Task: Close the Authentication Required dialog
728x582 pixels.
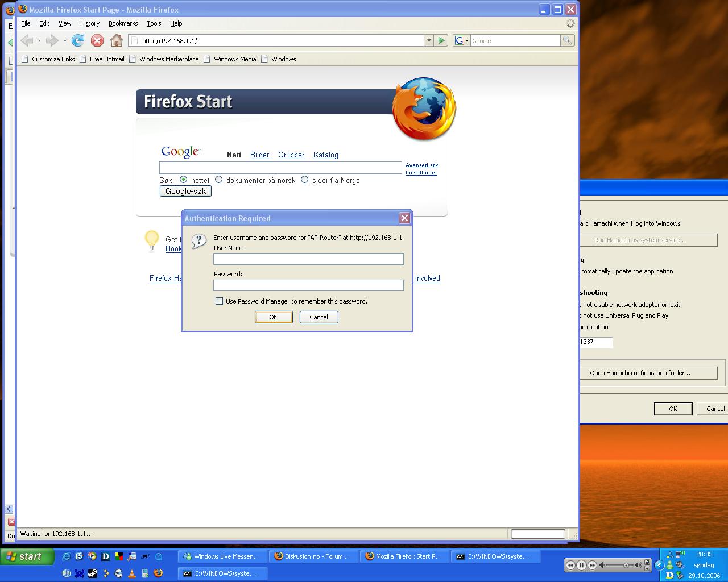Action: point(404,218)
